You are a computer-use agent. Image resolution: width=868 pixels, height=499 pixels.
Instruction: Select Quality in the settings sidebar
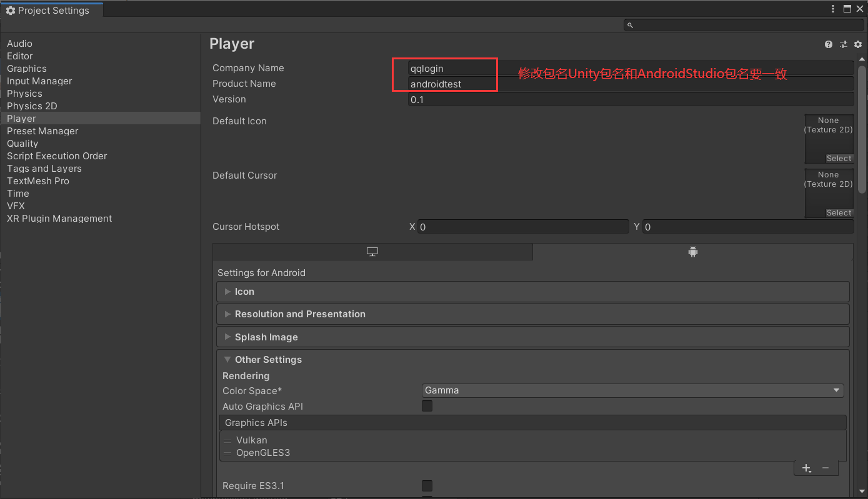pos(22,143)
